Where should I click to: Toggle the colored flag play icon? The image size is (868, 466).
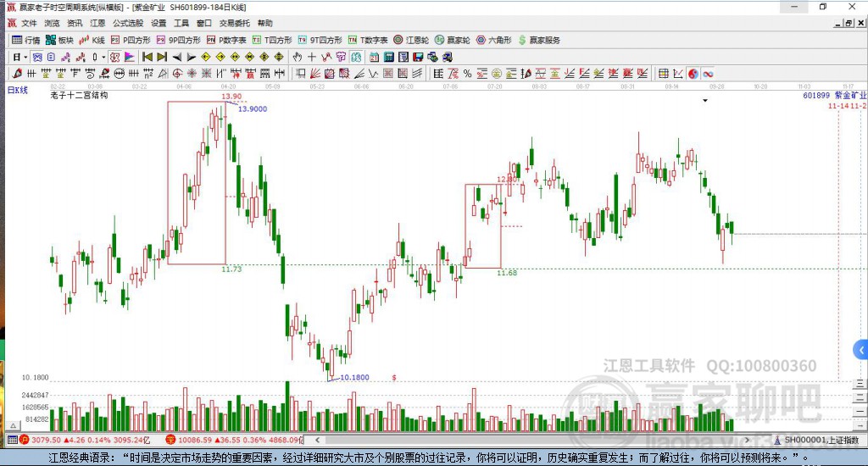130,57
